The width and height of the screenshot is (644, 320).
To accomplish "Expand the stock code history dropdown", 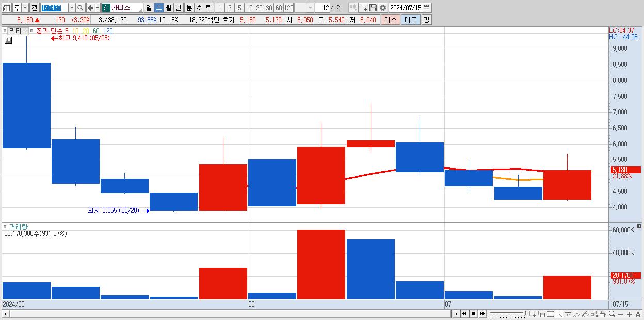I will (72, 8).
